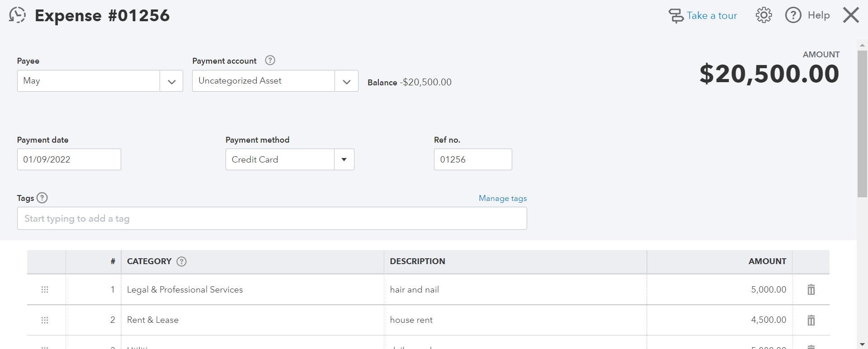
Task: Click the Take a tour link
Action: tap(712, 16)
